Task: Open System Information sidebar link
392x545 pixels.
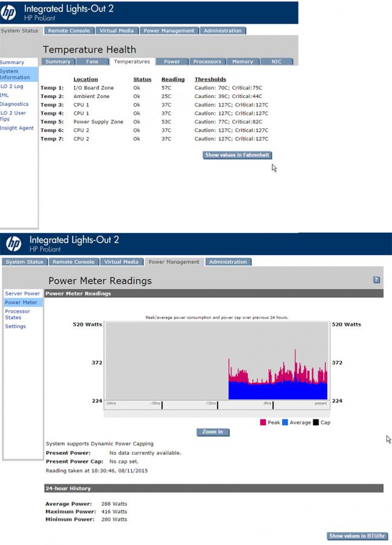Action: 15,74
